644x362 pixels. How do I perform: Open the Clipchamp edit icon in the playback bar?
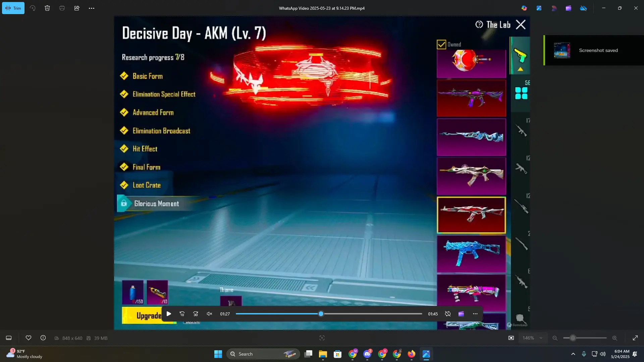(x=461, y=314)
